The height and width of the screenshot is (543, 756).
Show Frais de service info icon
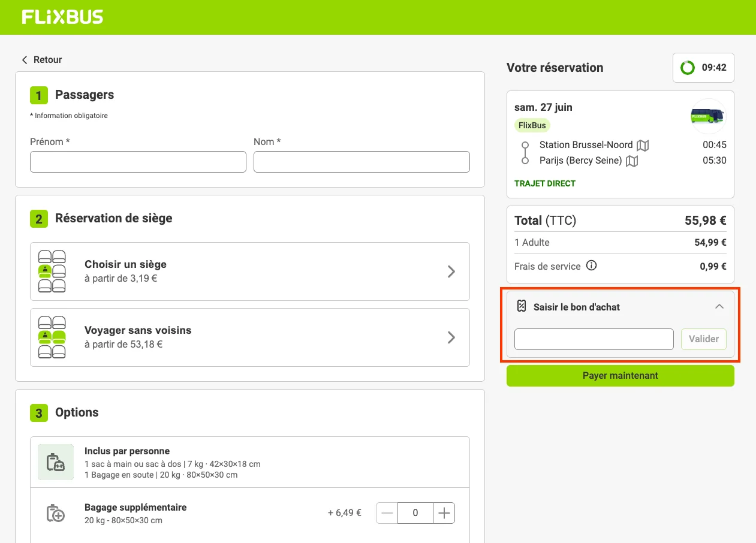tap(591, 266)
